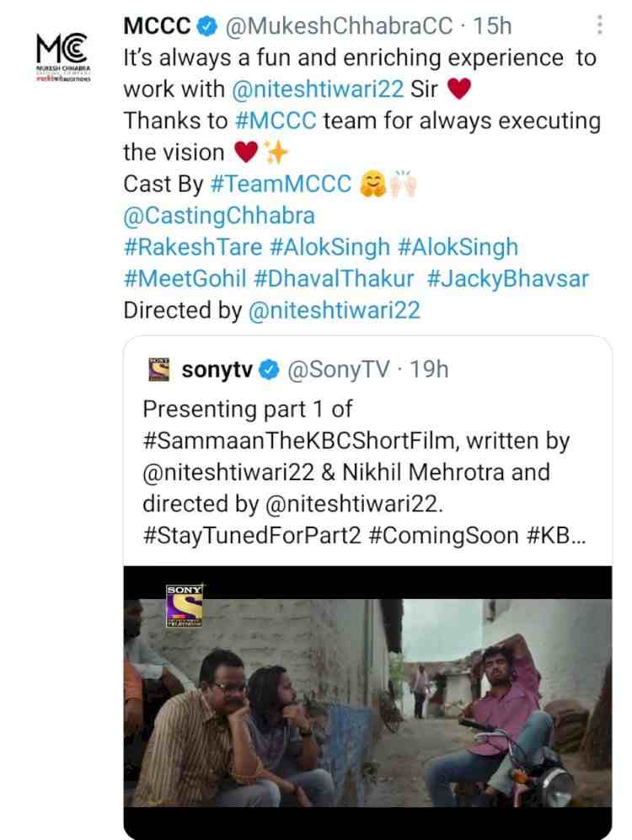Open @niteshtiwari22 after 'Directed by'
The width and height of the screenshot is (632, 840).
click(335, 311)
